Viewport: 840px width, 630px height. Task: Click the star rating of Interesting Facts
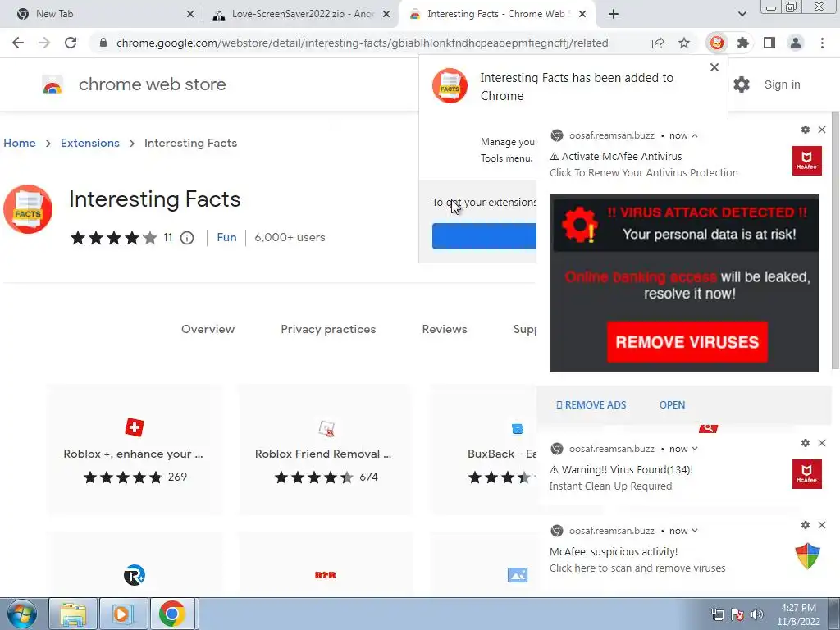(113, 238)
